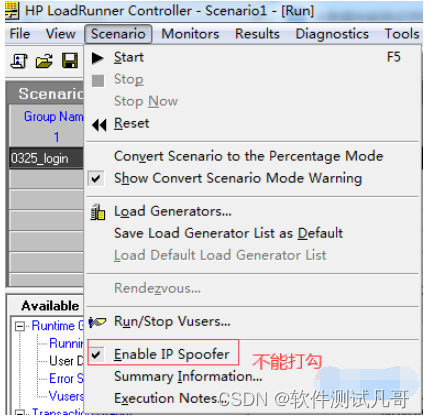425x418 pixels.
Task: Select the 0325_login group row
Action: [x=46, y=158]
